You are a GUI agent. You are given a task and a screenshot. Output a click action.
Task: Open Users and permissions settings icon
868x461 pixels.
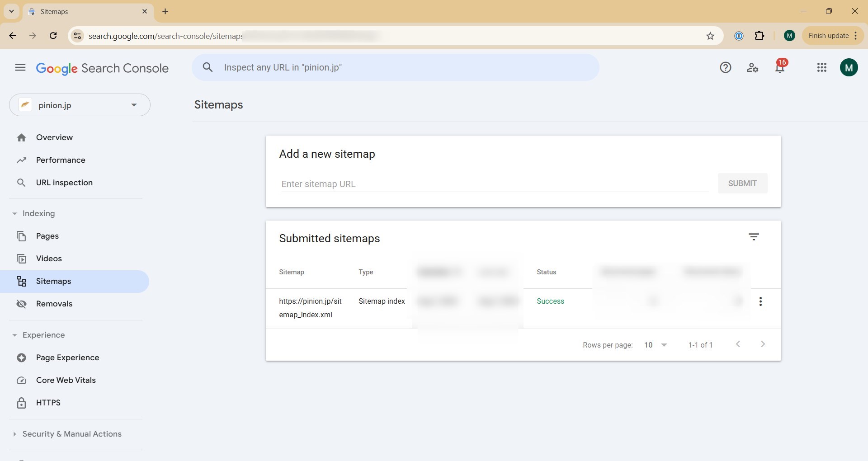[752, 68]
